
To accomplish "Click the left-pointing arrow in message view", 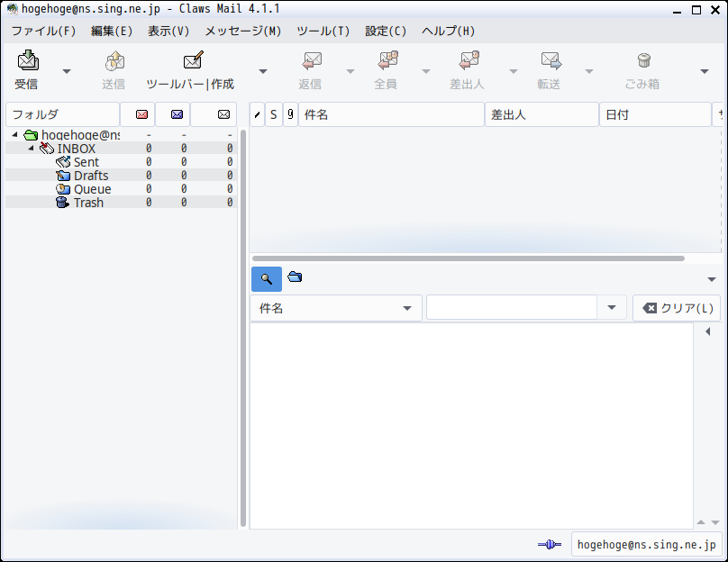I will [707, 331].
